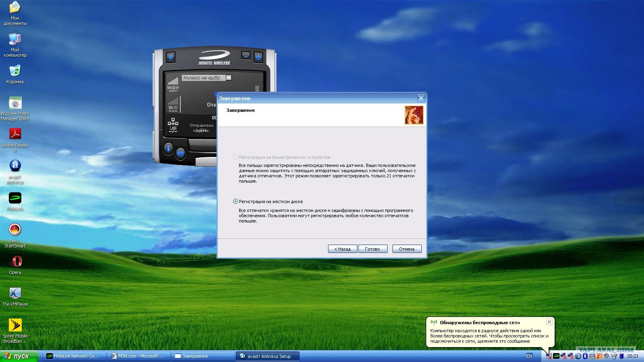Open 'Мои документы' desktop icon
Viewport: 644px width, 362px height.
tap(15, 13)
